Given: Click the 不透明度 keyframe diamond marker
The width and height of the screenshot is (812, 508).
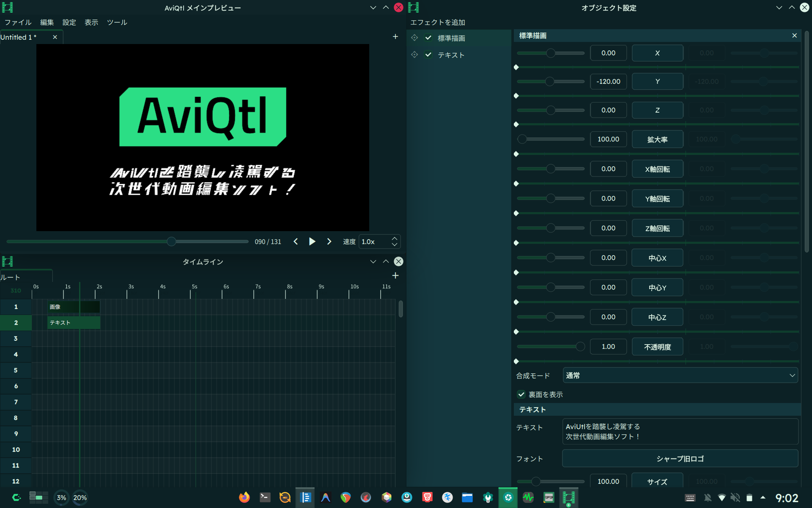Looking at the screenshot, I should [x=516, y=362].
